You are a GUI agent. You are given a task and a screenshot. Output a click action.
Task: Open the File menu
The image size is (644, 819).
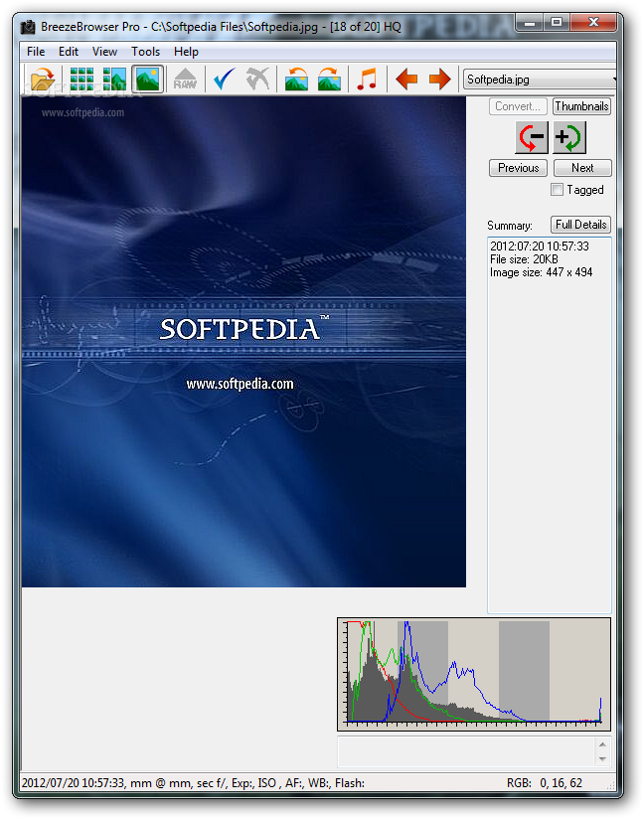pos(36,52)
